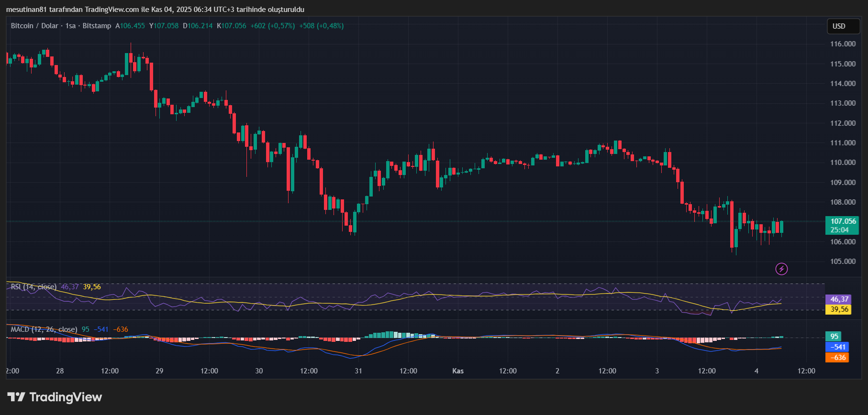Click the 105.000 level on the price axis
The image size is (868, 415).
(x=843, y=262)
